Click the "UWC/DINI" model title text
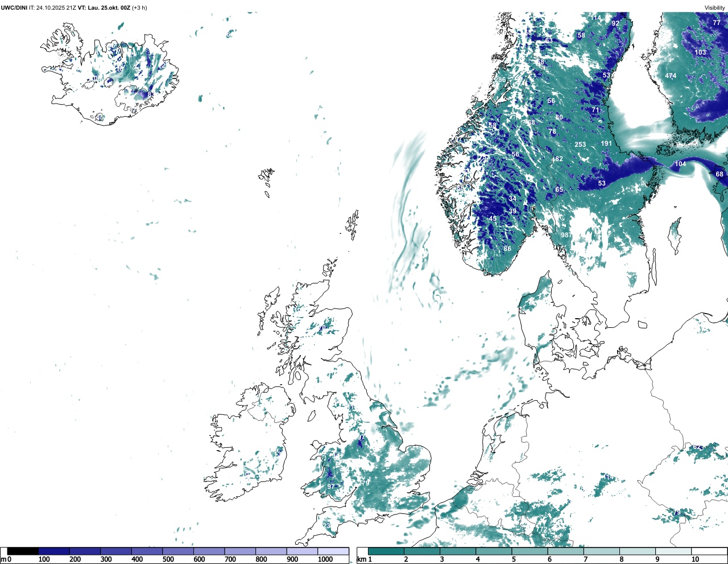This screenshot has width=728, height=564. click(x=14, y=7)
